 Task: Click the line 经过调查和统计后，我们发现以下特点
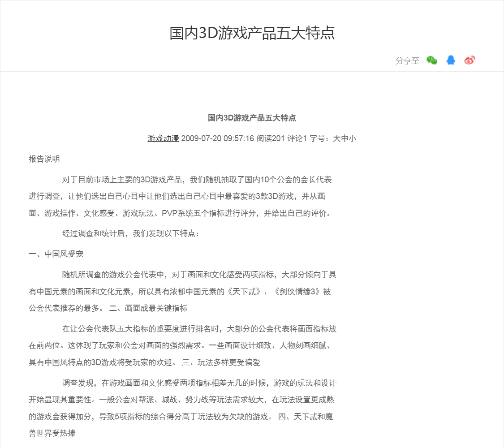click(x=130, y=233)
